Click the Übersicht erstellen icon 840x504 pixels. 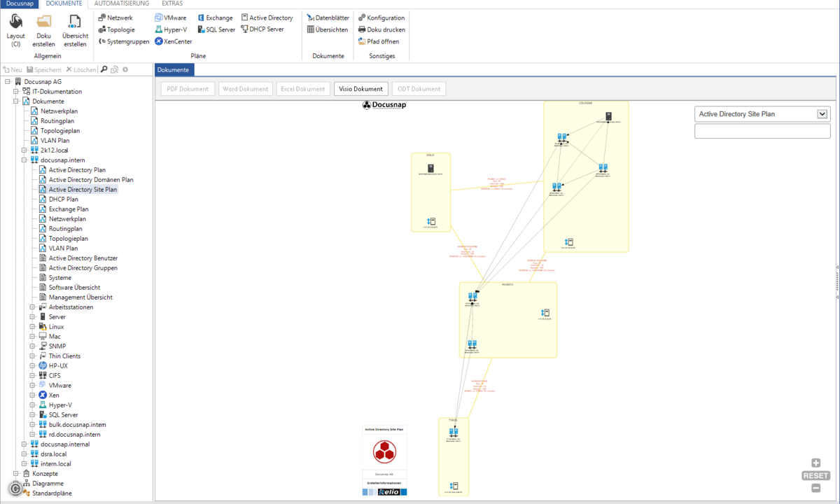coord(75,30)
